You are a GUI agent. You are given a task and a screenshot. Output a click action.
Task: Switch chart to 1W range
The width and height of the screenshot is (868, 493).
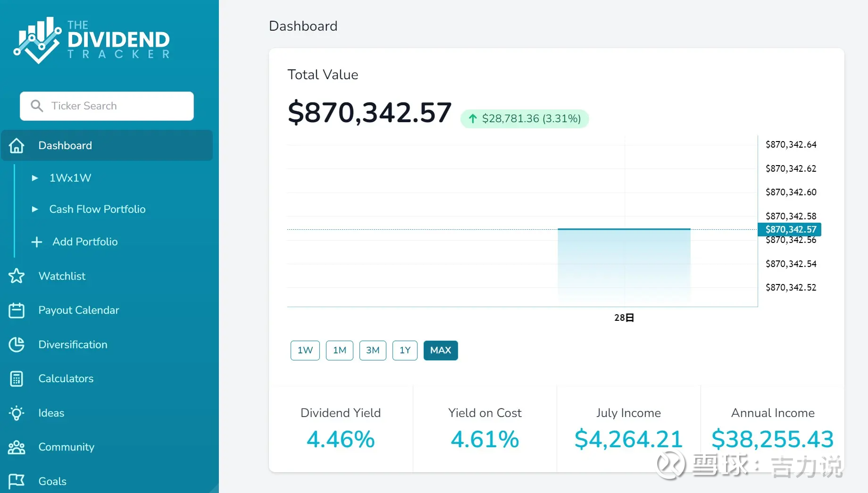pyautogui.click(x=305, y=350)
